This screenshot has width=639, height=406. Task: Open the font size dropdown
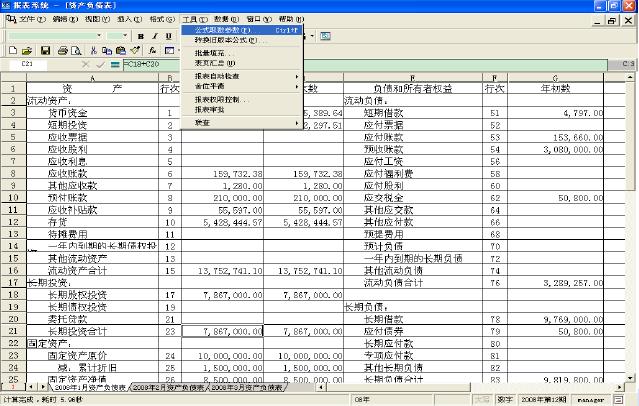(x=125, y=36)
